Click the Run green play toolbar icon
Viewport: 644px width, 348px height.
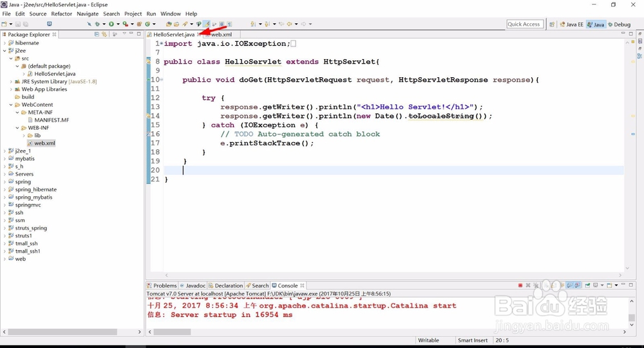111,24
